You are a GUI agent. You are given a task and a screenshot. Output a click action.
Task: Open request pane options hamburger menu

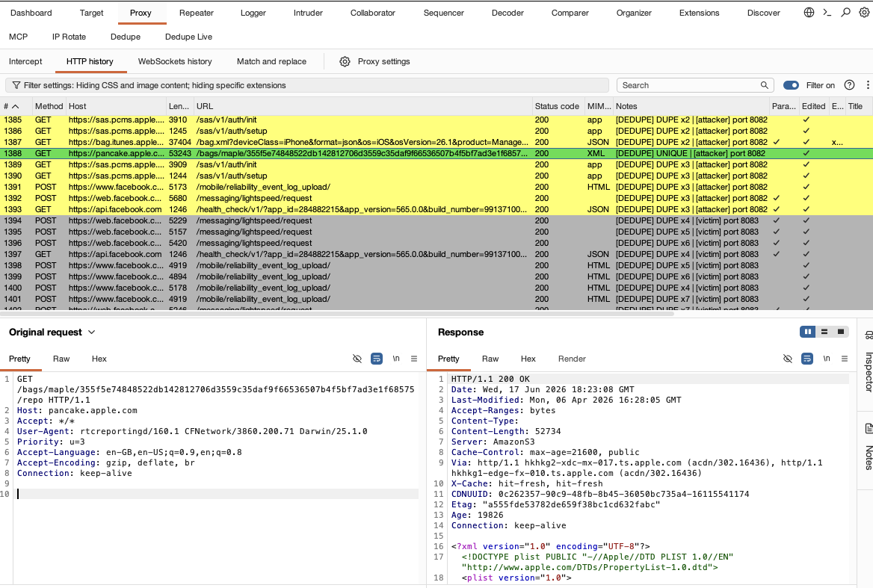[x=413, y=359]
